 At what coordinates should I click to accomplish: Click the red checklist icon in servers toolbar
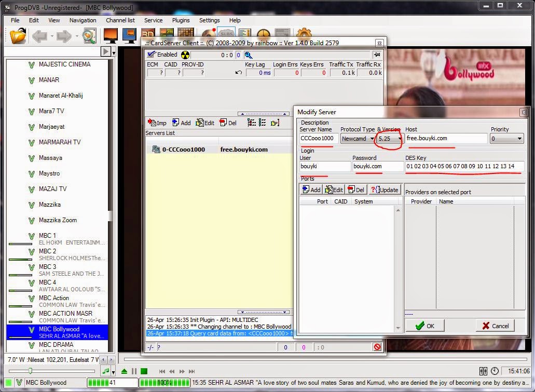(x=252, y=123)
